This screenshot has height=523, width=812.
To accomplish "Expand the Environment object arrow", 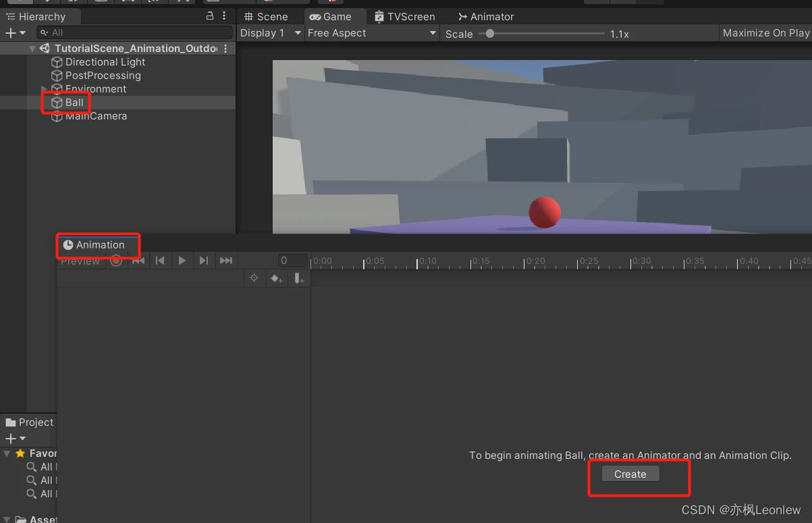I will [x=45, y=89].
